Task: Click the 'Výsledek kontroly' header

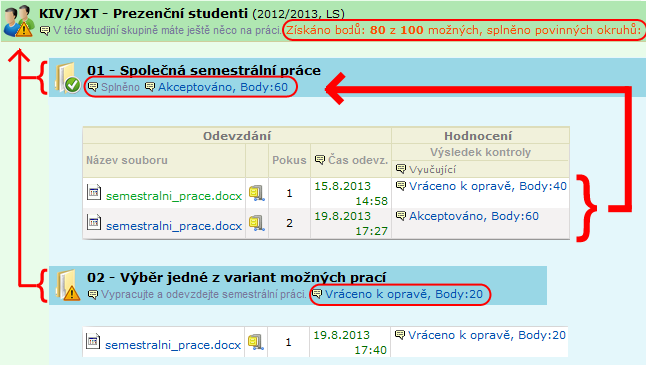Action: pos(480,152)
